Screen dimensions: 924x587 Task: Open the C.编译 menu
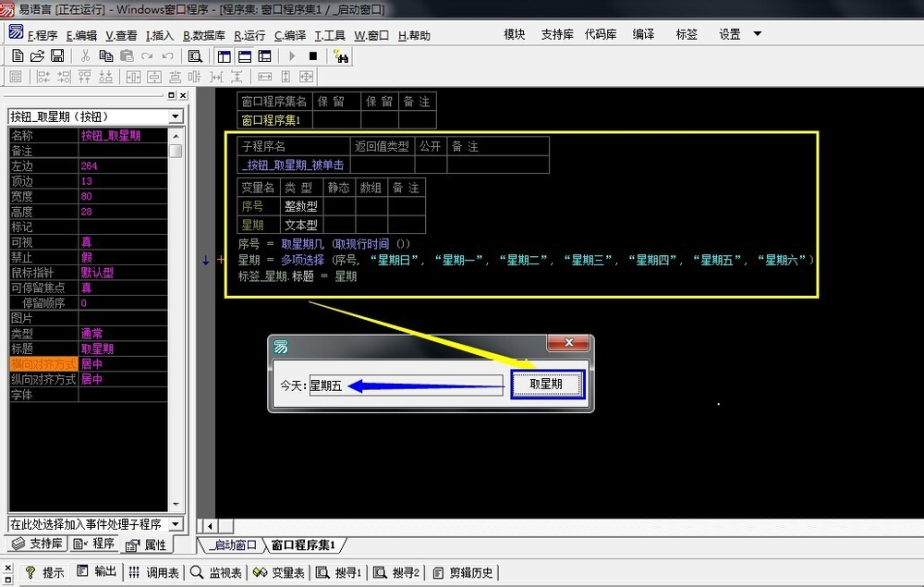[x=290, y=35]
